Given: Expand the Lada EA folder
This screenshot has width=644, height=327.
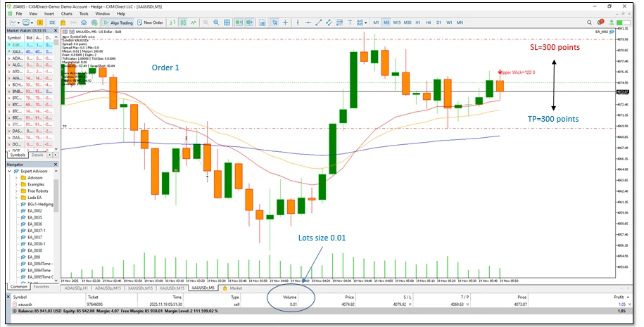Looking at the screenshot, I should [16, 198].
